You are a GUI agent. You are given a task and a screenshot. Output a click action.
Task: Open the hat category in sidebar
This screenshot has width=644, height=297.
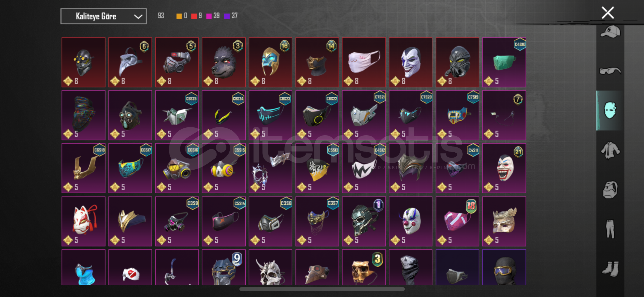coord(610,32)
